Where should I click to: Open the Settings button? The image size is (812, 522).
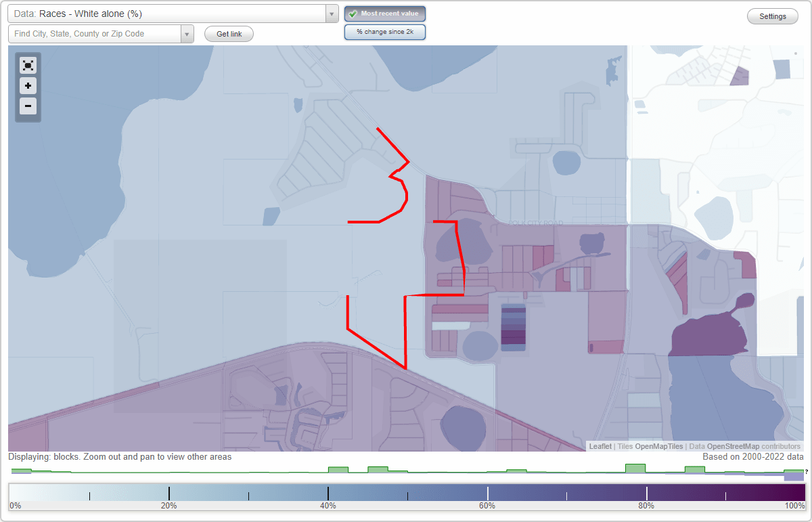(x=773, y=17)
